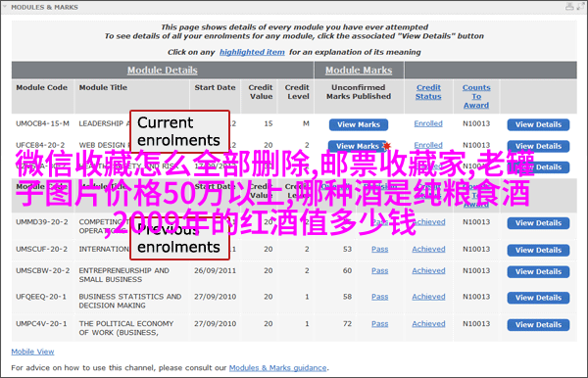588x378 pixels.
Task: View Details for UMSCUF-20-2 module
Action: tap(538, 251)
